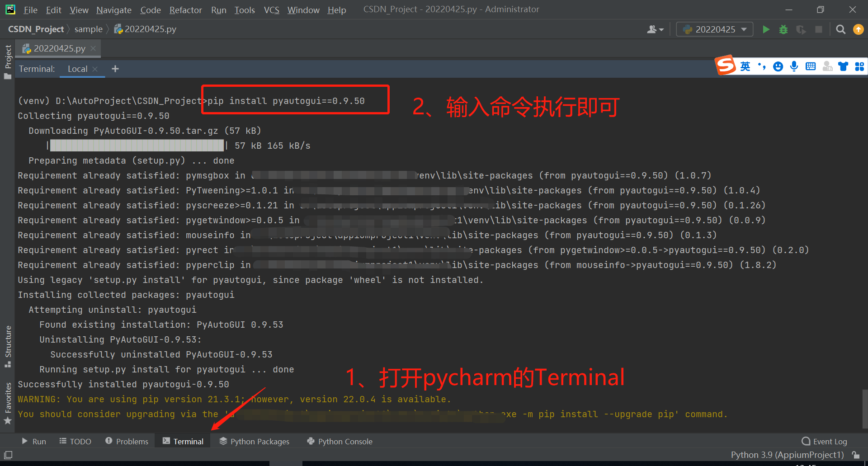Start debugging with the green bug icon

[x=783, y=29]
